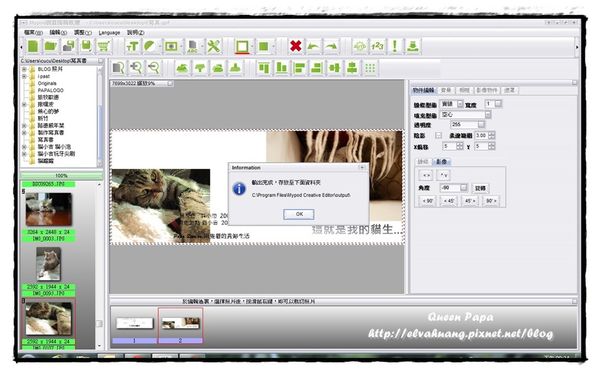This screenshot has width=600, height=375.
Task: Expand the BLOG folder in the tree
Action: click(24, 69)
